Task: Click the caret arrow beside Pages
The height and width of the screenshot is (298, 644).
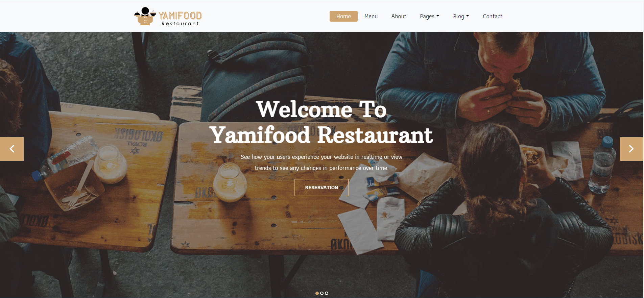Action: 438,16
